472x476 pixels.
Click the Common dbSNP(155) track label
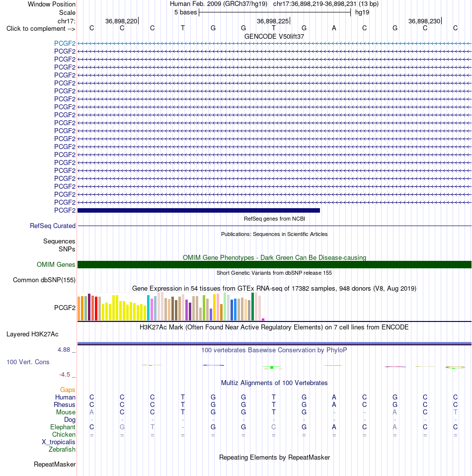pyautogui.click(x=44, y=280)
